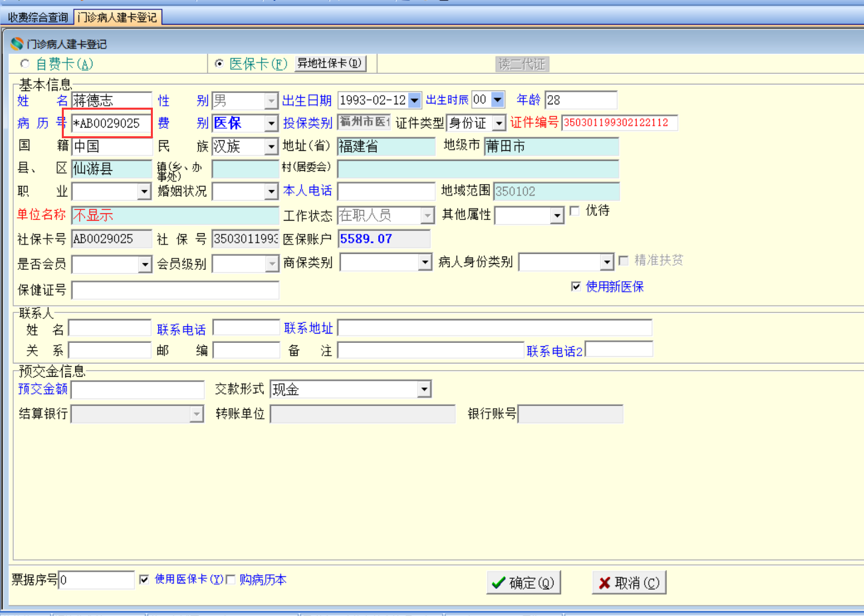This screenshot has height=616, width=864.
Task: Click the 邮编 input field
Action: tap(247, 350)
